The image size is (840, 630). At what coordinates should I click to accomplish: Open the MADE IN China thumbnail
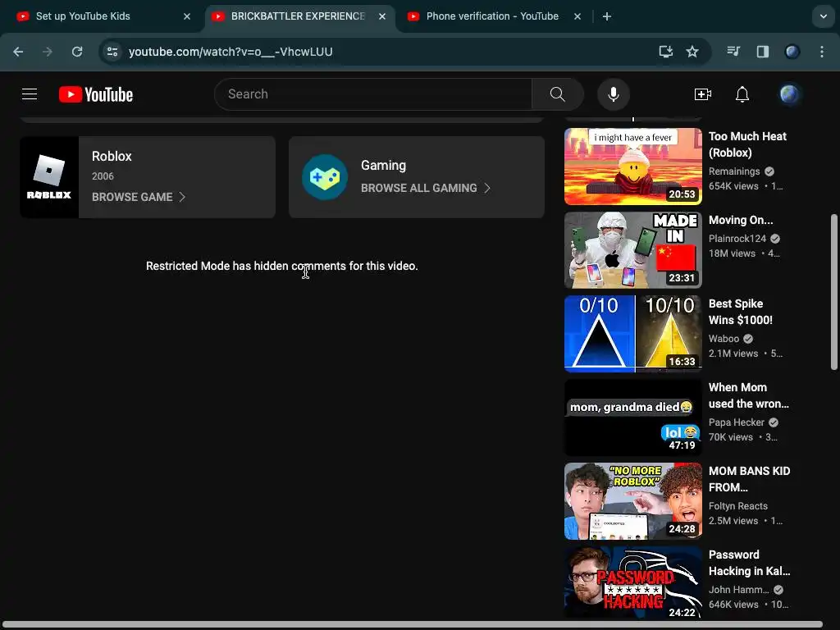[x=633, y=250]
